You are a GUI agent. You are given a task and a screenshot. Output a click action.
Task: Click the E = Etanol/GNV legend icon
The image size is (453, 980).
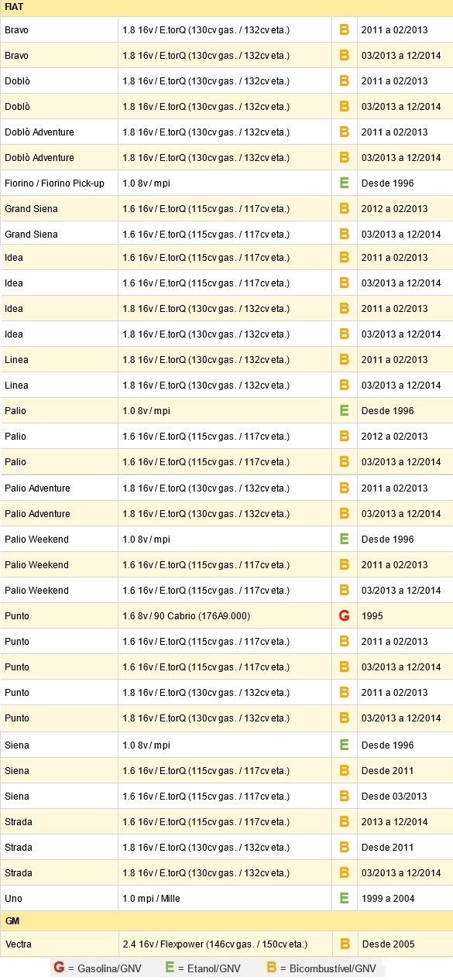(170, 968)
